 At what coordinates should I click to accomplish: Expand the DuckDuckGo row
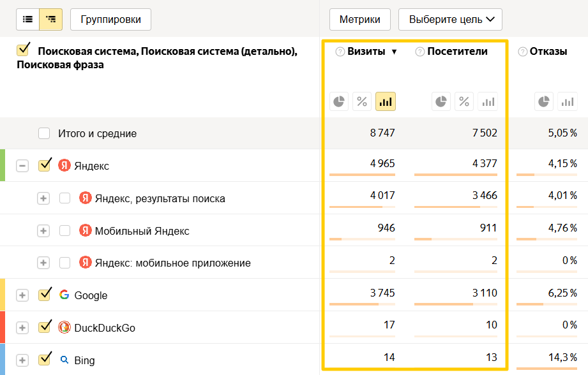point(22,328)
